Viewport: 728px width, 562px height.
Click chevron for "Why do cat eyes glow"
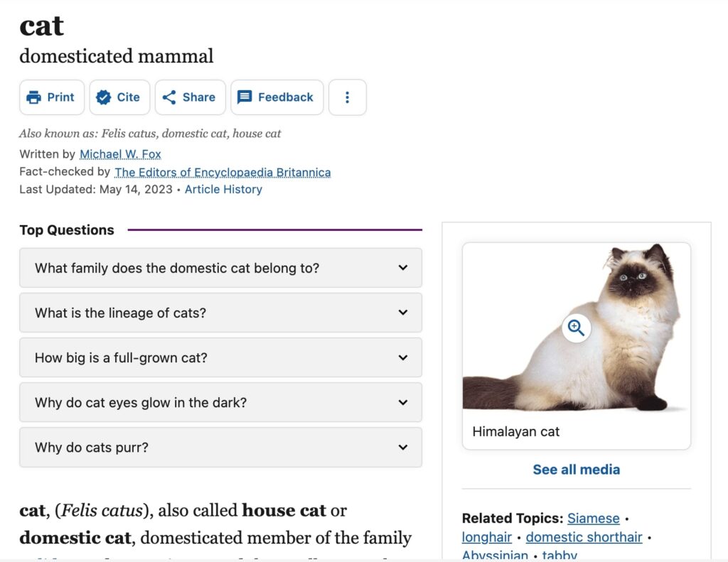click(403, 402)
